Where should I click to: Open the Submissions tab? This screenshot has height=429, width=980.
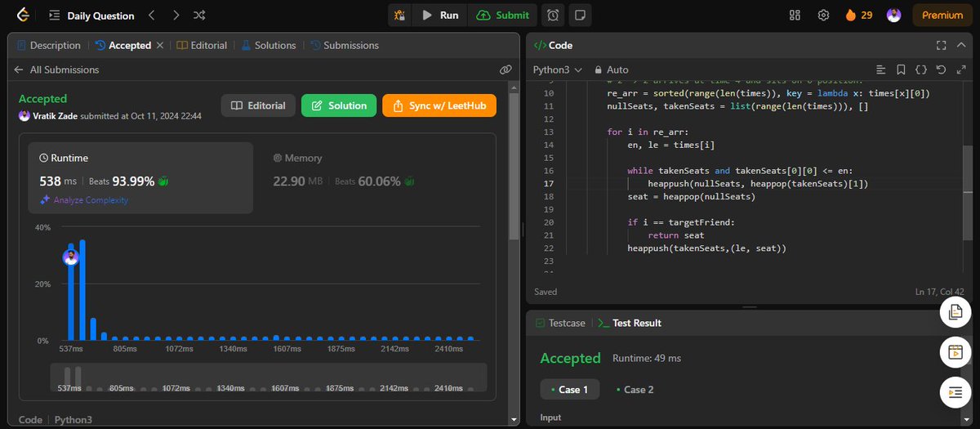click(344, 46)
